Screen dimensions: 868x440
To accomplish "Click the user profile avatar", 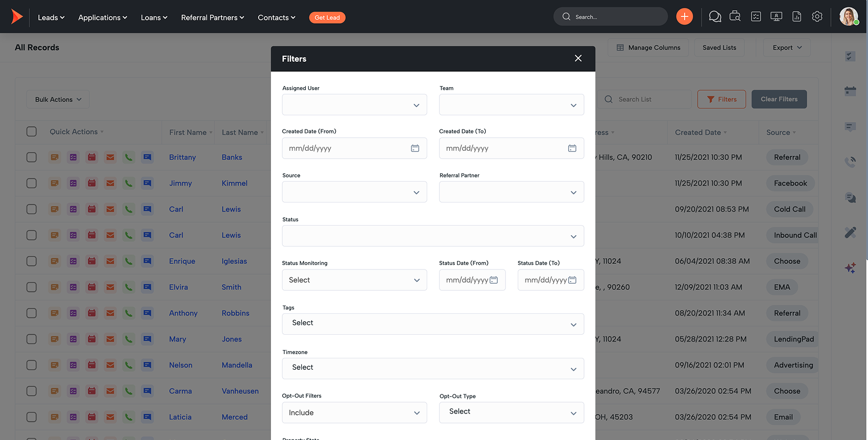I will pos(849,16).
